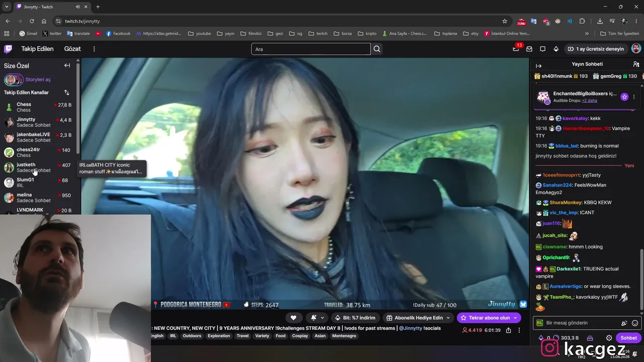
Task: Mute the Jinnytty browser tab audio
Action: [77, 7]
